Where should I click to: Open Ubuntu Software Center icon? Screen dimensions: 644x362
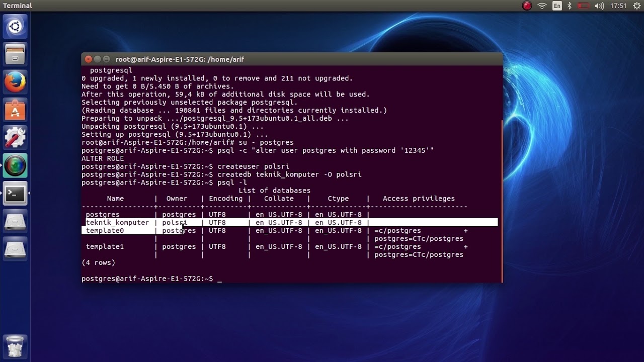pyautogui.click(x=15, y=110)
